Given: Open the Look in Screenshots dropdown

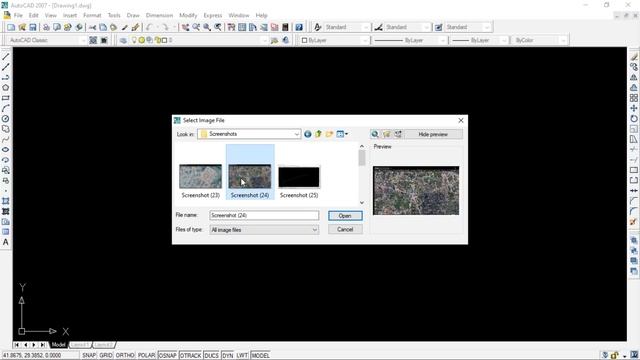Looking at the screenshot, I should click(x=249, y=134).
